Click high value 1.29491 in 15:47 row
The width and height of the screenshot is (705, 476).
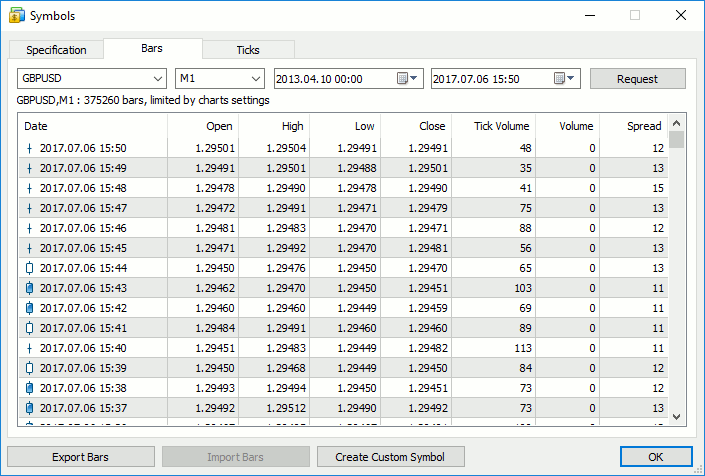pyautogui.click(x=286, y=208)
